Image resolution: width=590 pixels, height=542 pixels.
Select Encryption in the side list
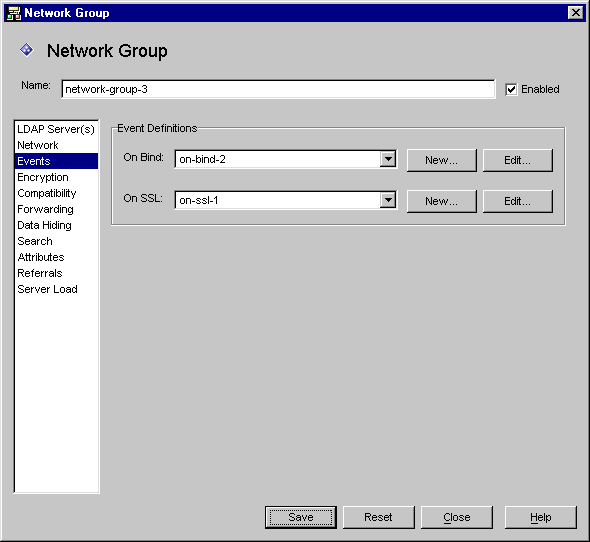[56, 177]
